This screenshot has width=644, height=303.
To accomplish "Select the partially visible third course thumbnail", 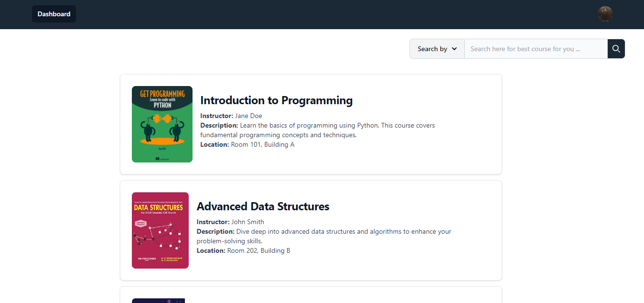I will coord(158,301).
